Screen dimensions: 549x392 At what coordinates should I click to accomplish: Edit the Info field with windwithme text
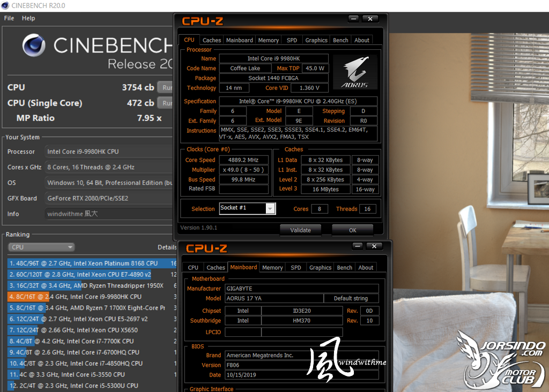(108, 214)
